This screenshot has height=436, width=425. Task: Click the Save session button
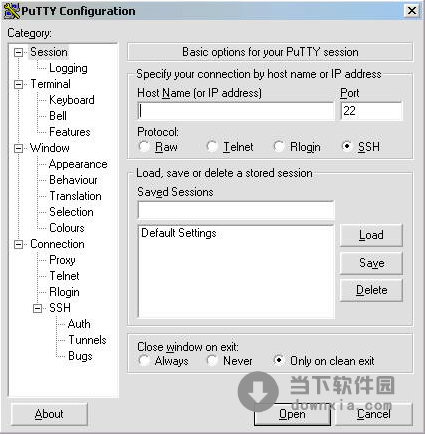pos(371,263)
